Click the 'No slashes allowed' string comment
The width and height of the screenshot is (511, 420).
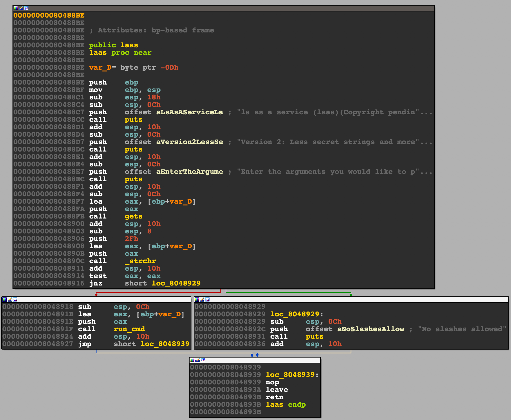[462, 329]
